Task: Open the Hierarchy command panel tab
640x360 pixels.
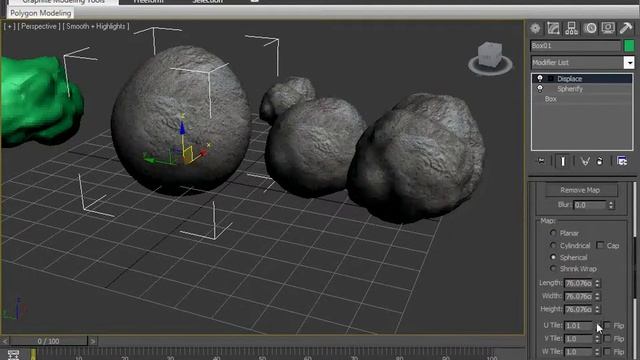Action: pyautogui.click(x=571, y=28)
